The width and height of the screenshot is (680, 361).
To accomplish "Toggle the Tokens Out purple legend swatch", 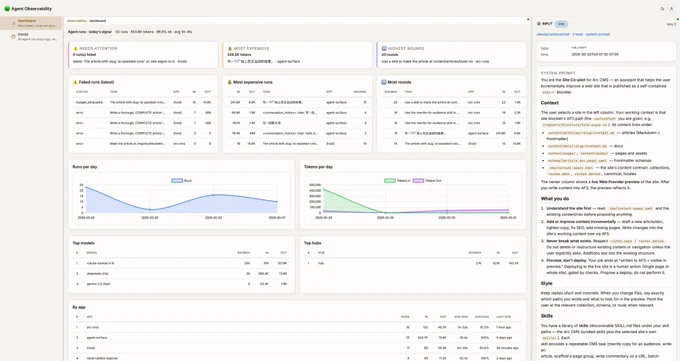I will tap(418, 180).
